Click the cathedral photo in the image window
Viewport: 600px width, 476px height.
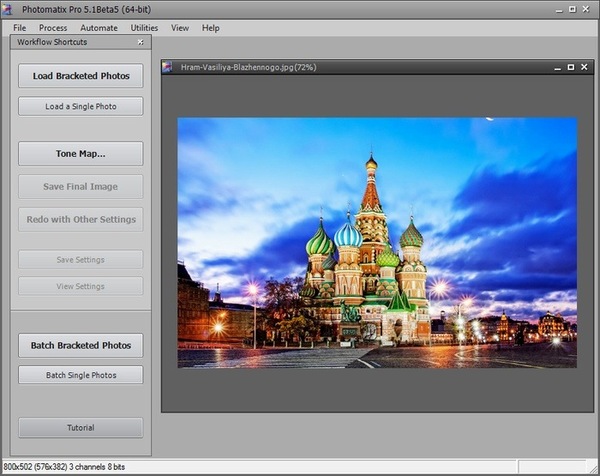click(x=377, y=243)
